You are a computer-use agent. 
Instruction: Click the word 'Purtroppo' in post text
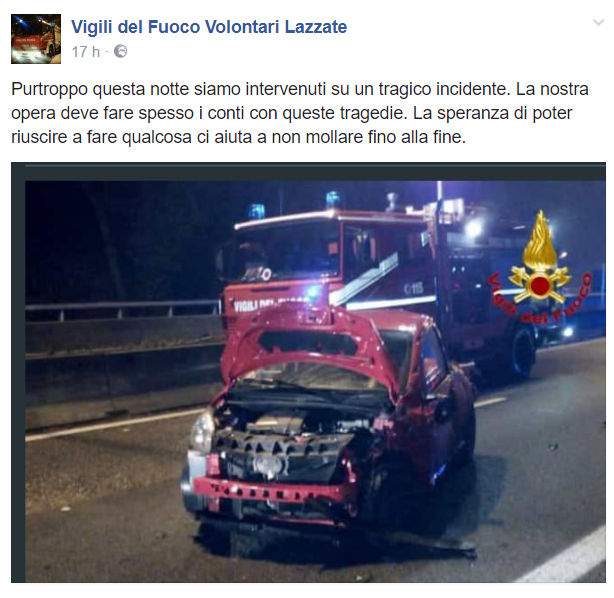[x=49, y=90]
